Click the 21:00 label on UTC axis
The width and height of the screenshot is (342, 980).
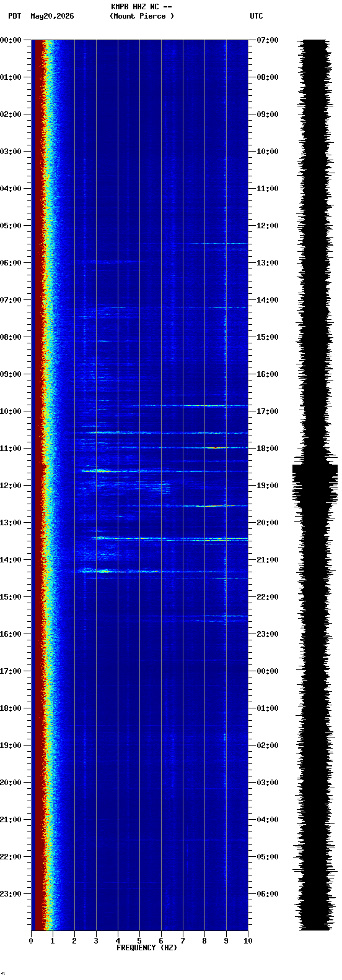click(x=267, y=560)
